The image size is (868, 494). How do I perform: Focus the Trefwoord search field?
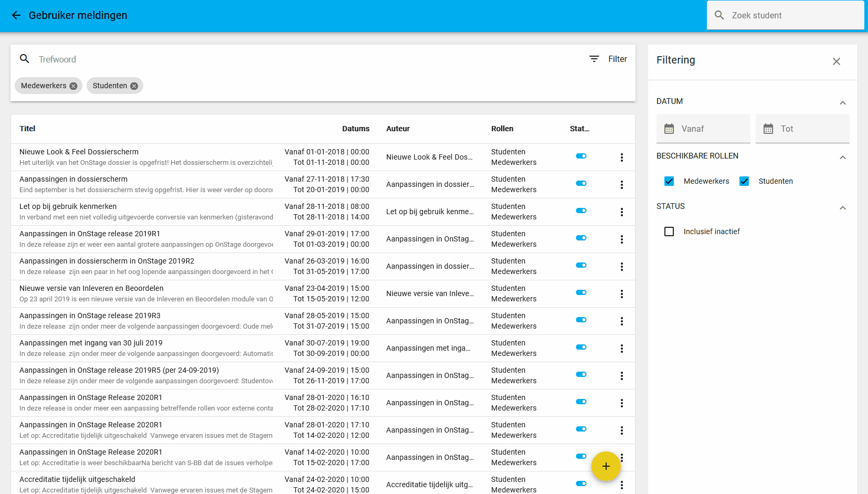310,59
